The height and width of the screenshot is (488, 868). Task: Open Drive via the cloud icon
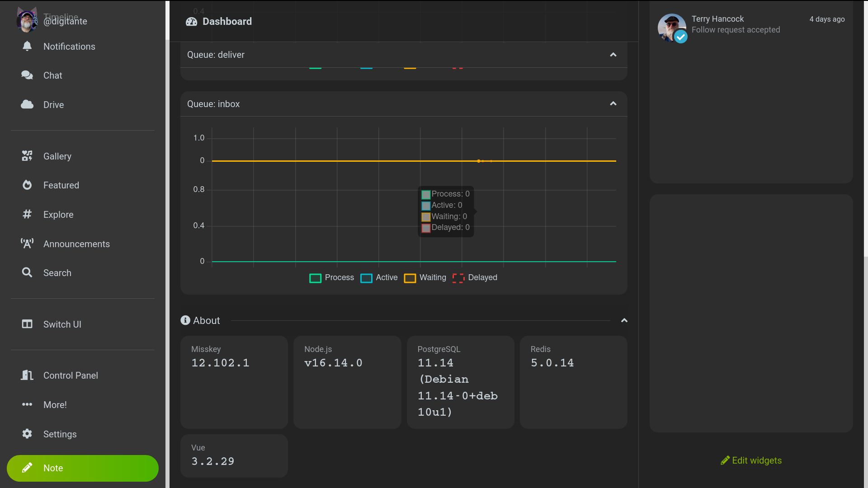(27, 104)
